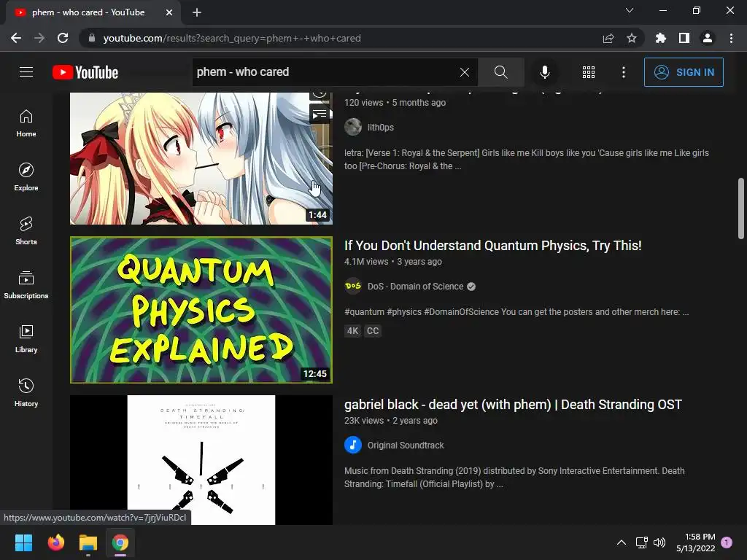Open the Windows Start menu
The height and width of the screenshot is (560, 747).
23,542
